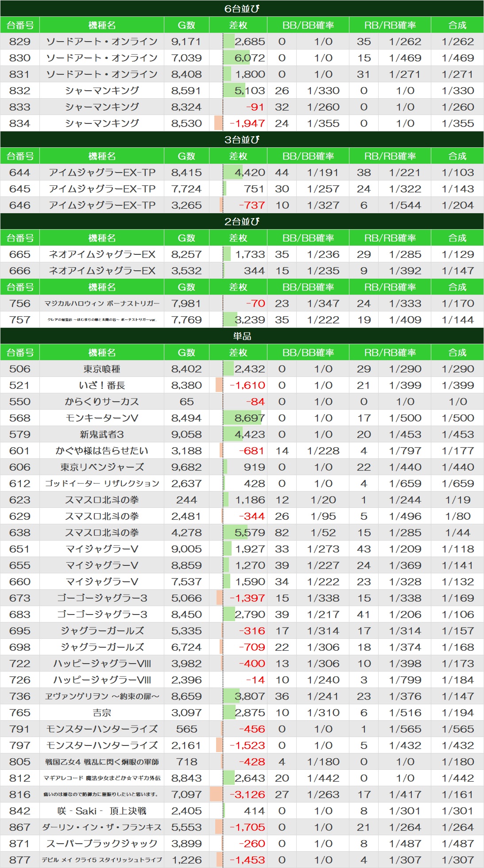Viewport: 484px width, 868px height.
Task: Select the 1,270 value in row 655
Action: 250,565
